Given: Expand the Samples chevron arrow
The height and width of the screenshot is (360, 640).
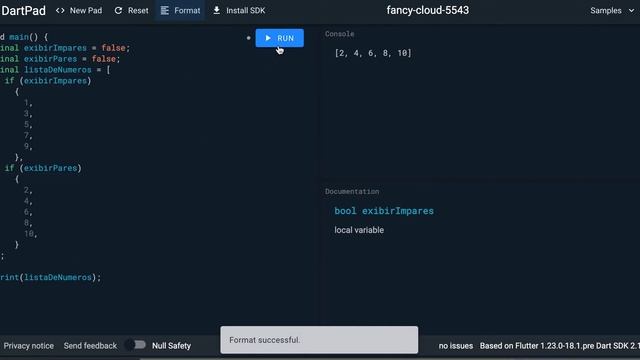Looking at the screenshot, I should pyautogui.click(x=631, y=11).
